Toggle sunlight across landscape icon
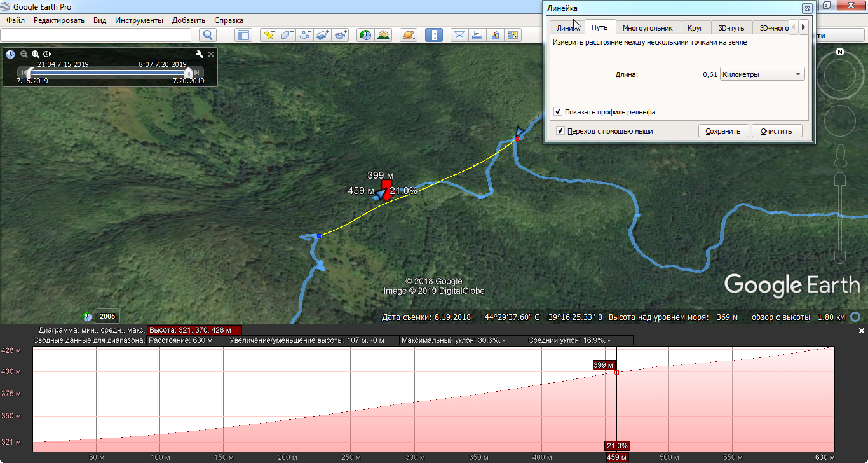The image size is (868, 463). click(383, 35)
